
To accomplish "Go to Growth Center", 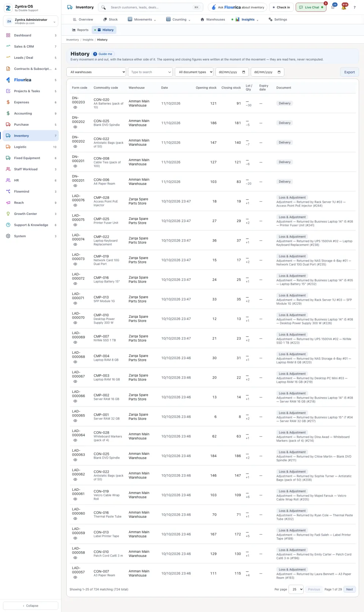I will pyautogui.click(x=31, y=214).
